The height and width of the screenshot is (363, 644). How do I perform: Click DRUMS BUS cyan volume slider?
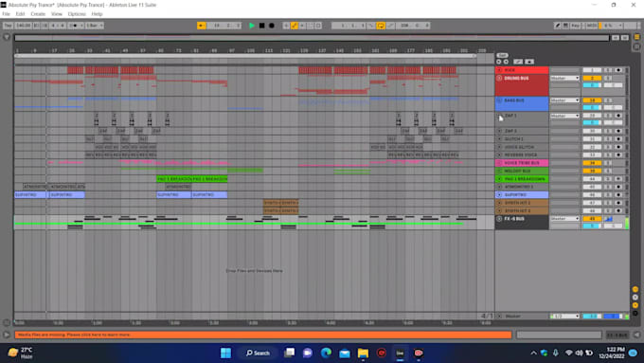coord(592,85)
